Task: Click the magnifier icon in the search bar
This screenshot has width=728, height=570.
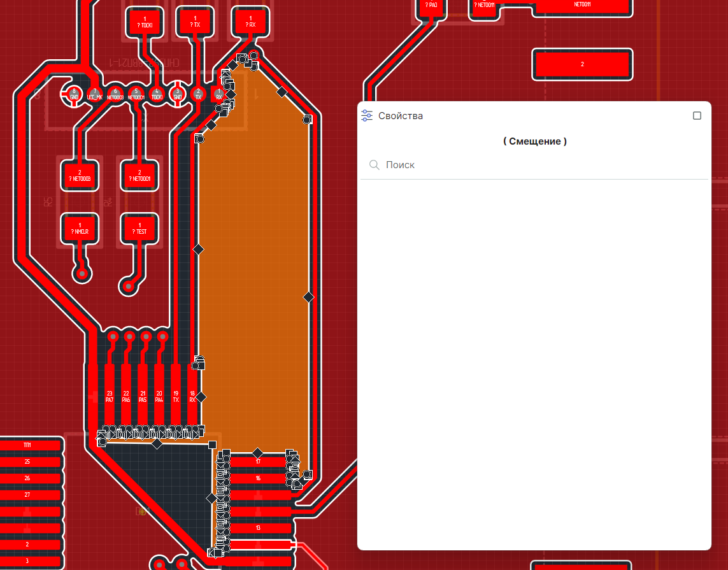Action: [x=375, y=165]
